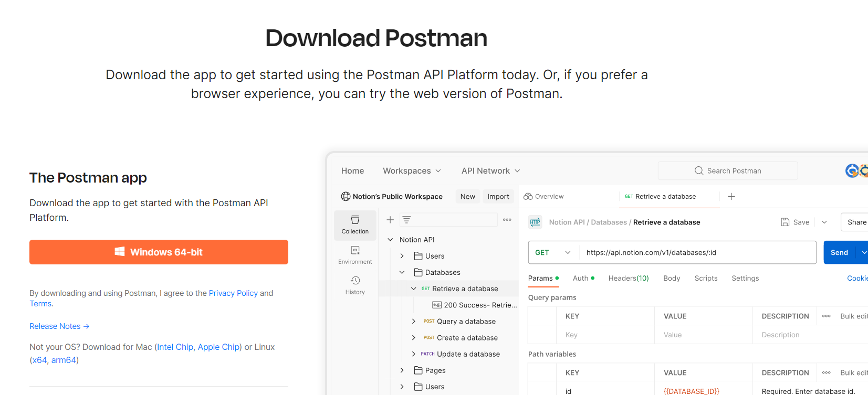The width and height of the screenshot is (868, 395).
Task: Switch to the Settings tab
Action: 745,279
